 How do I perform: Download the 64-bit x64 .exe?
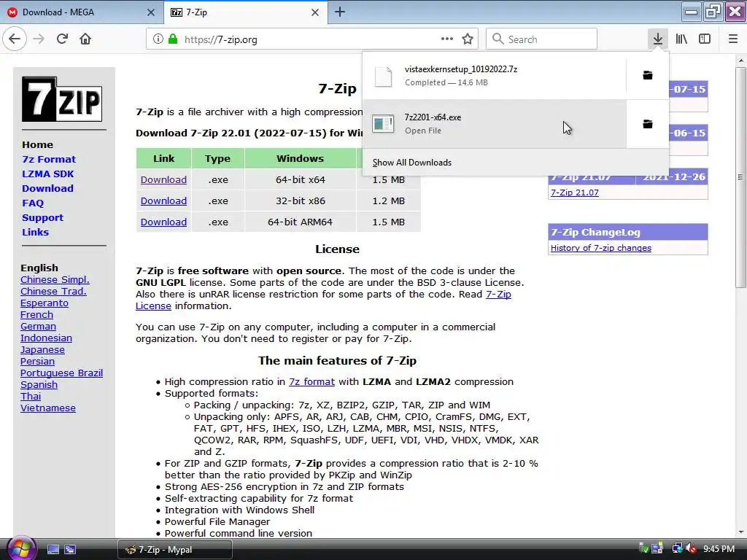pos(163,179)
